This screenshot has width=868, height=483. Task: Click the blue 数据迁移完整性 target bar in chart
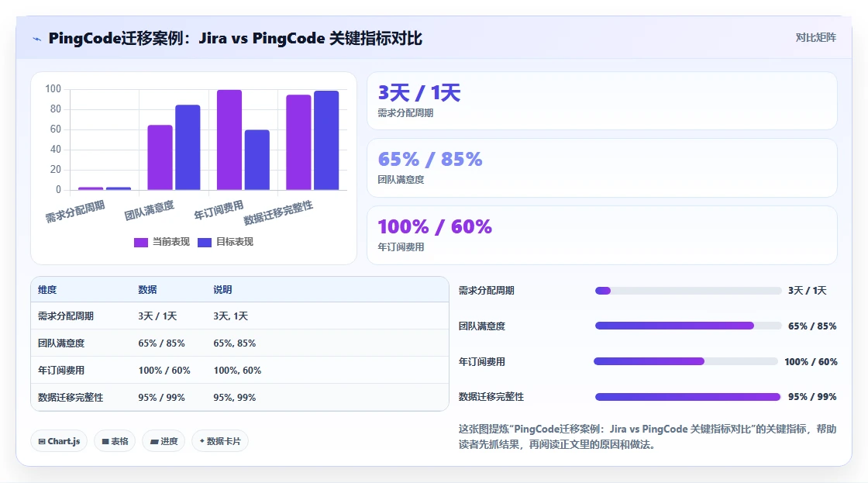[326, 140]
